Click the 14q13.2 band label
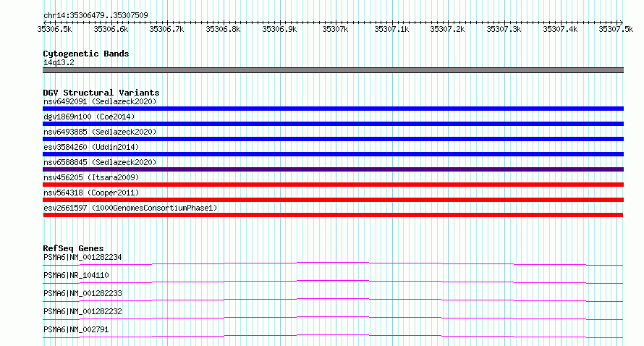The height and width of the screenshot is (346, 644). [x=59, y=62]
